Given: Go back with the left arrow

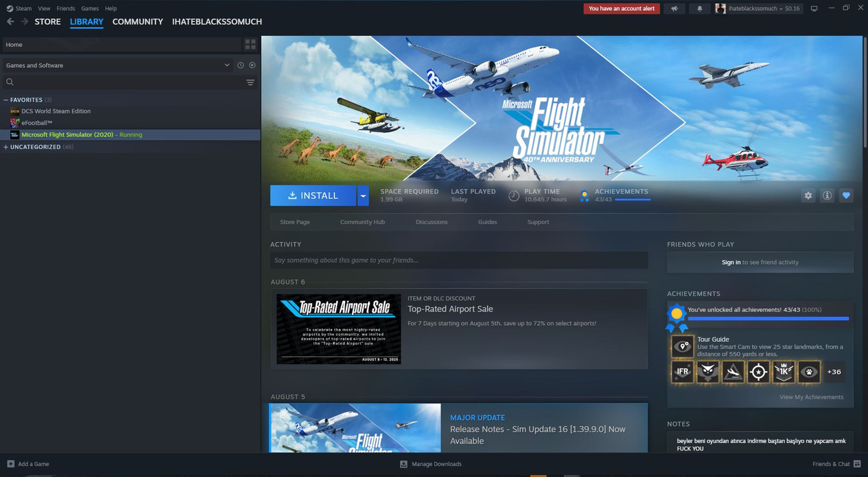Looking at the screenshot, I should click(10, 22).
